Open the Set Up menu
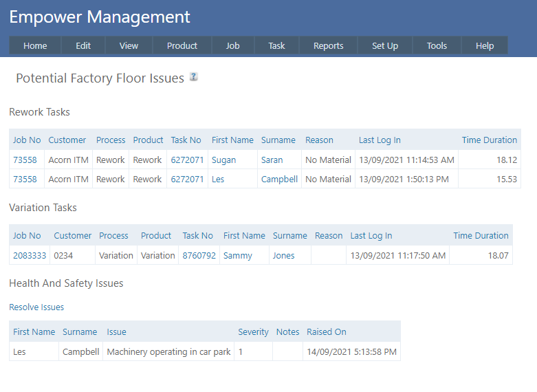The height and width of the screenshot is (392, 537). pyautogui.click(x=385, y=45)
